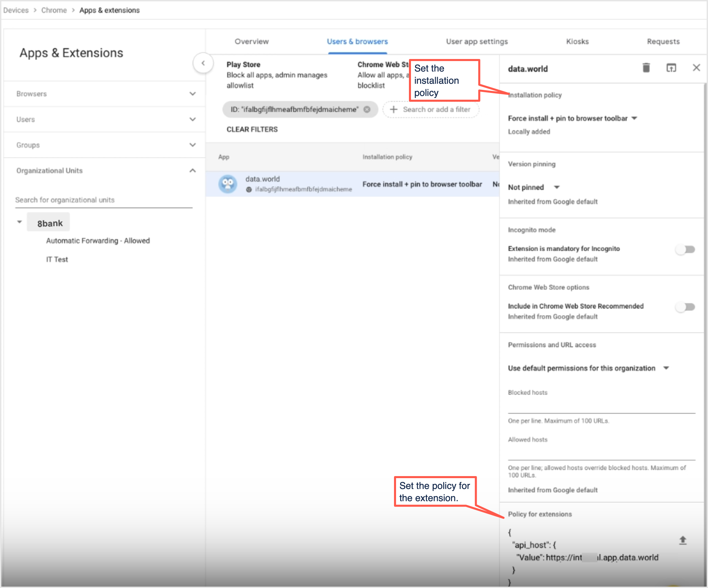Screen dimensions: 708x588
Task: Switch to the Overview tab
Action: pos(252,41)
